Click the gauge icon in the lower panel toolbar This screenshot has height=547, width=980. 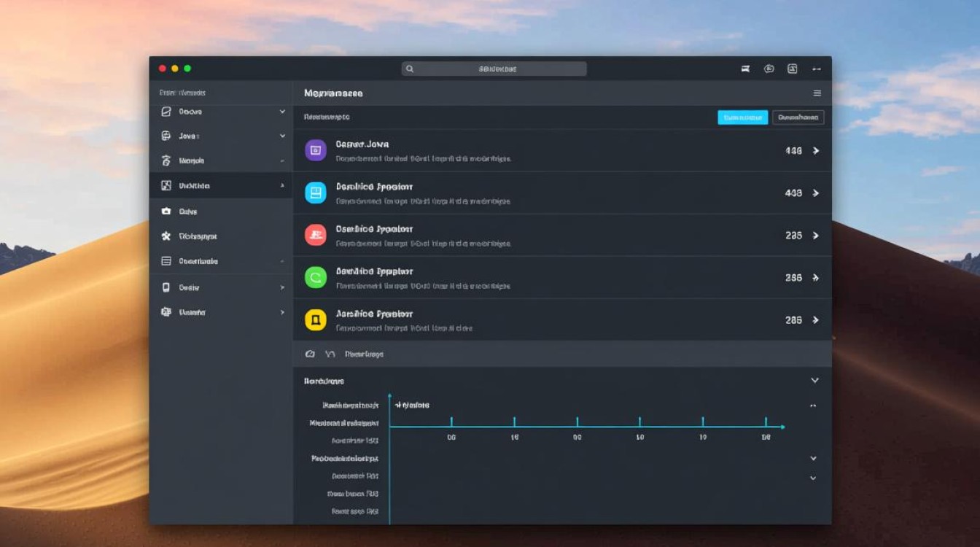click(310, 354)
